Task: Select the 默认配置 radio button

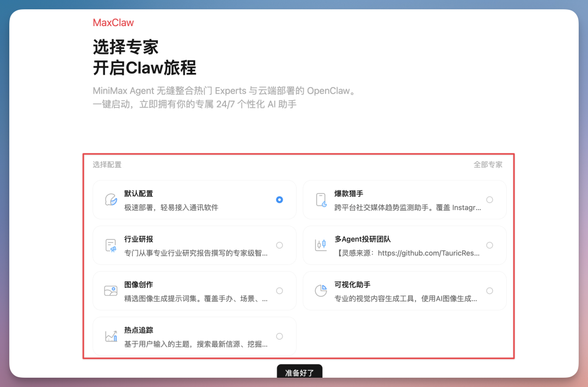Action: [279, 200]
